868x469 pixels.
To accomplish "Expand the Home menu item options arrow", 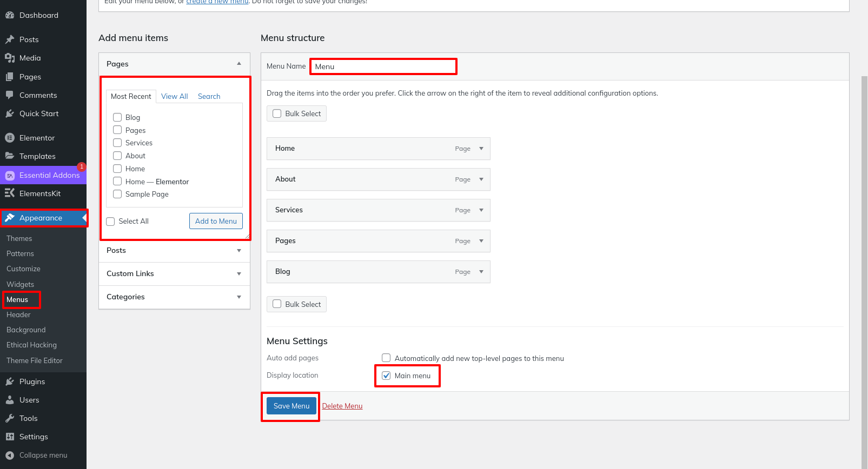I will 481,149.
